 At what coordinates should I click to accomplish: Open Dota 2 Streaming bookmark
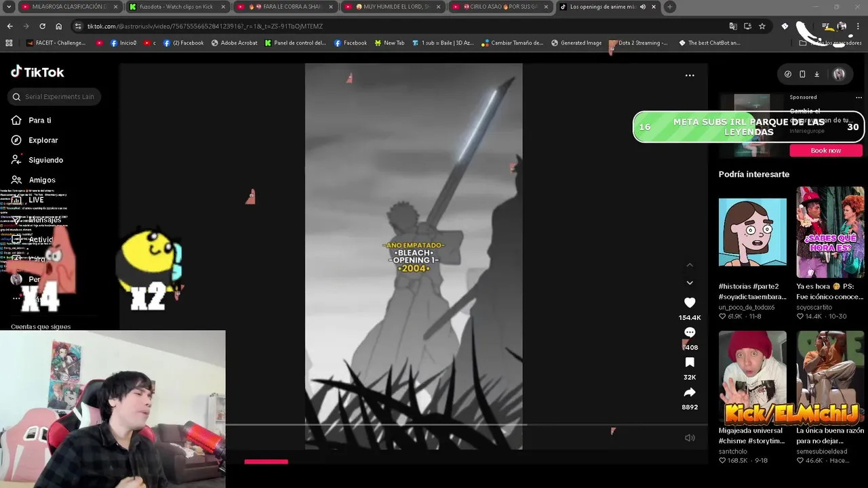[x=638, y=43]
